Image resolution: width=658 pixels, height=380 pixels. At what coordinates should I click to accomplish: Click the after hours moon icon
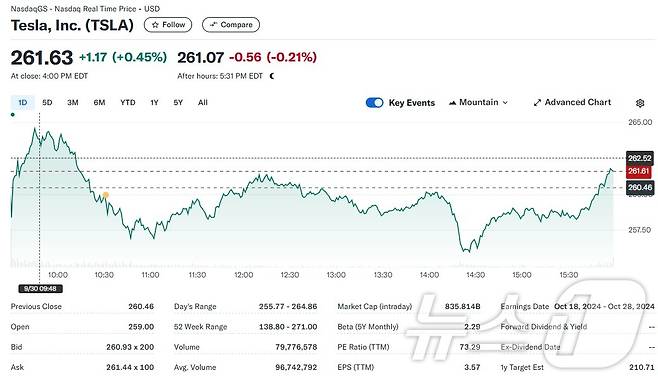pyautogui.click(x=272, y=76)
